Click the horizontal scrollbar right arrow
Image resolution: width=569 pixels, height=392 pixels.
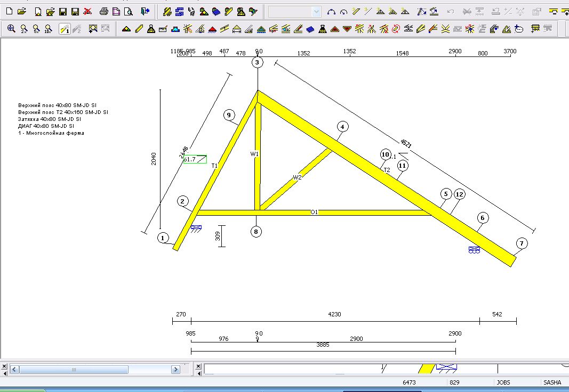click(x=175, y=370)
